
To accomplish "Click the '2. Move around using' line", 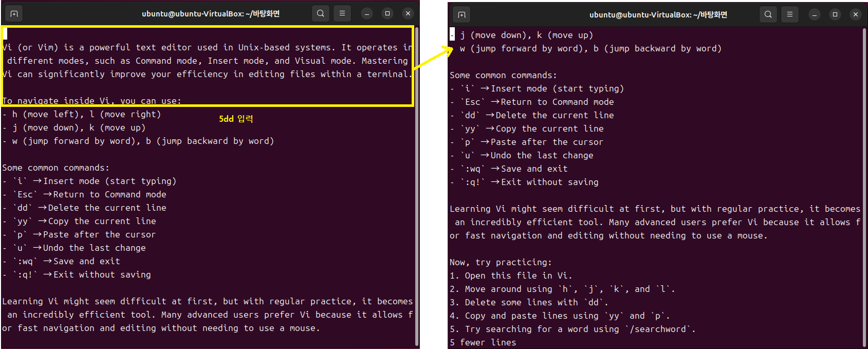I will click(563, 289).
